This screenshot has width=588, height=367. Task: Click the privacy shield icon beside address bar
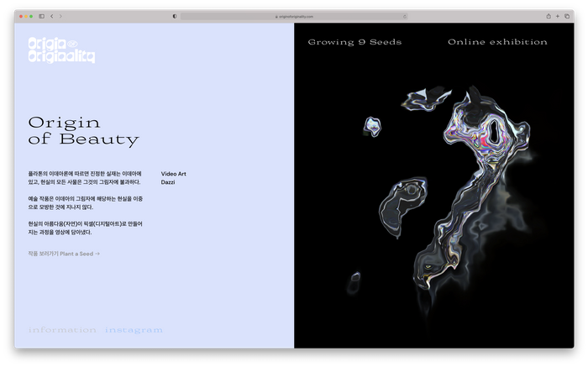coord(175,16)
